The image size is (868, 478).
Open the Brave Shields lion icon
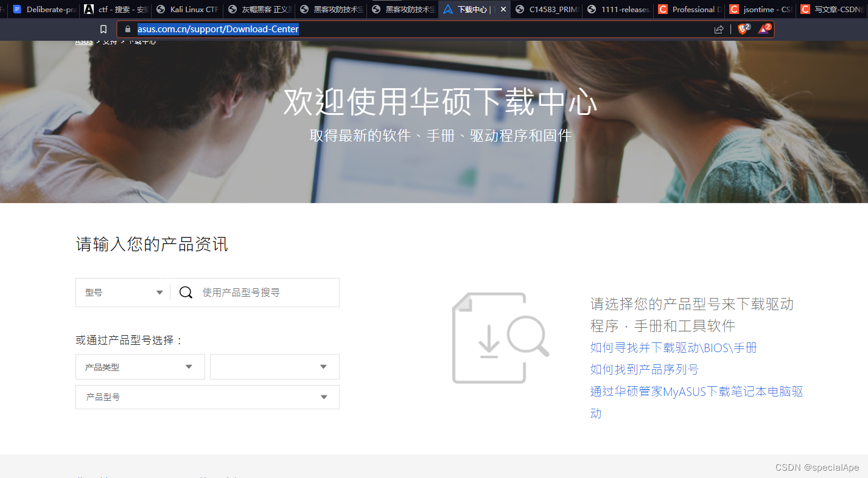click(743, 29)
